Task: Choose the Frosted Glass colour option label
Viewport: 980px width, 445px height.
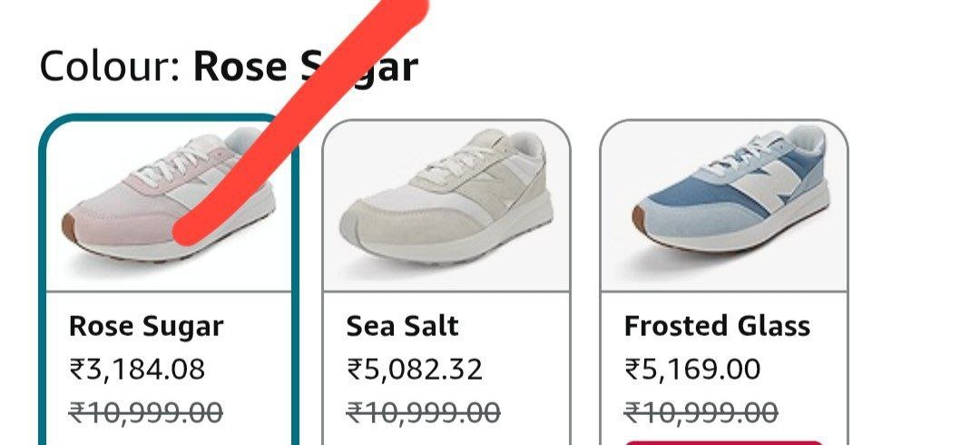Action: pos(717,326)
